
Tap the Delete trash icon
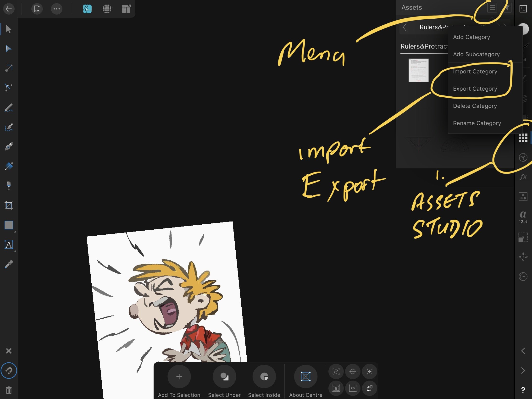point(9,390)
